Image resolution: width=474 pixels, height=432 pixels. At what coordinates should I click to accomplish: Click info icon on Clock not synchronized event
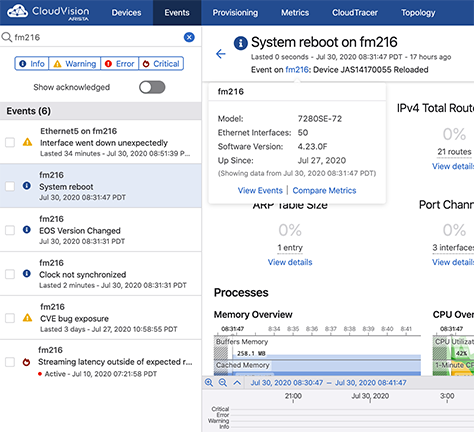pos(27,274)
